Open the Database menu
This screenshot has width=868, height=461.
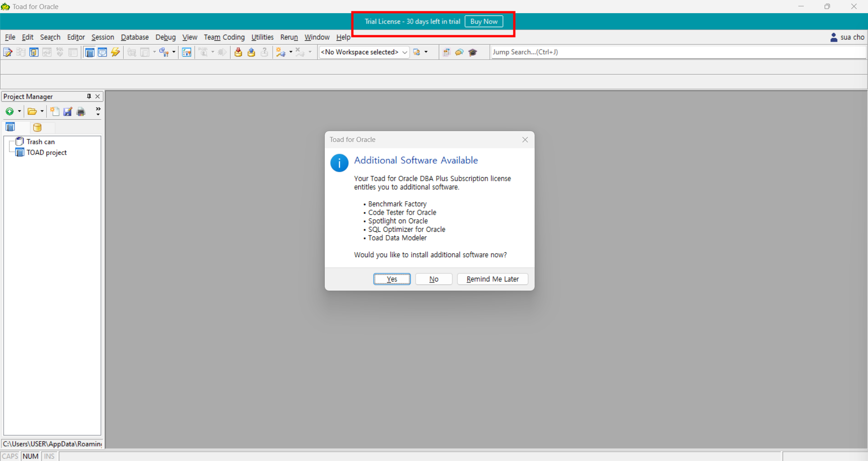135,37
